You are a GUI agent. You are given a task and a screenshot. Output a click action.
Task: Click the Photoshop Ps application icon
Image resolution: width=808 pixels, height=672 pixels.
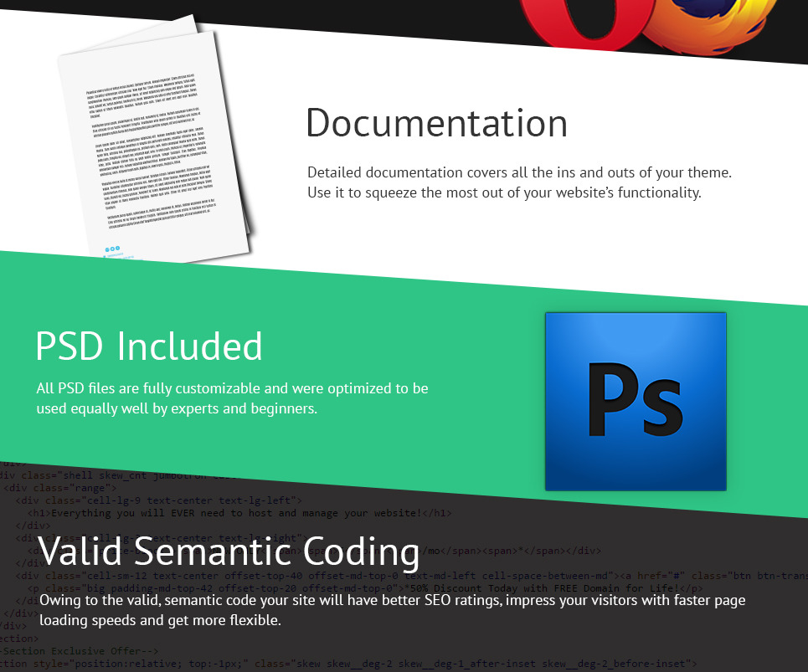click(635, 400)
